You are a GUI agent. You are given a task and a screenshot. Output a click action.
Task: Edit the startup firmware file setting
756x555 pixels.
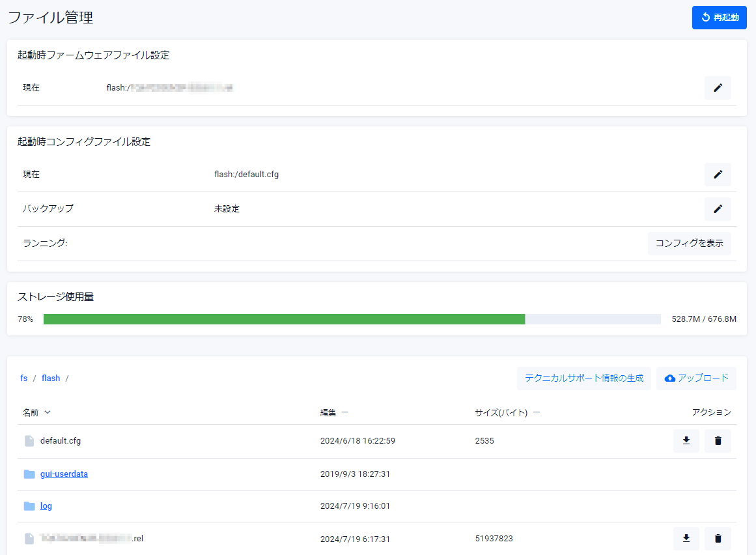pos(718,88)
